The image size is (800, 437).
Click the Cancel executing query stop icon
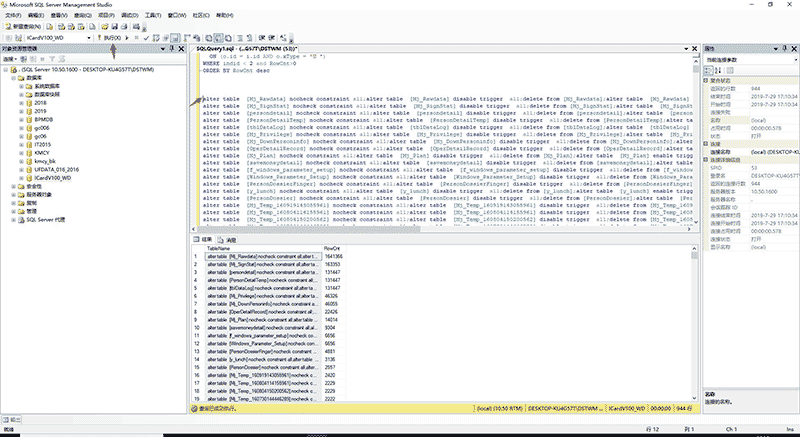point(137,38)
